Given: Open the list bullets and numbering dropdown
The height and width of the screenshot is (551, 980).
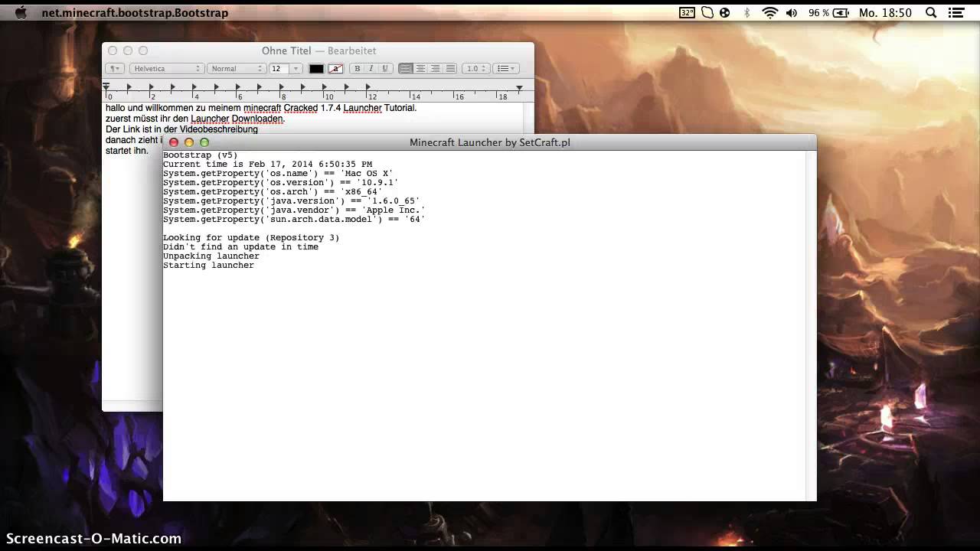Looking at the screenshot, I should [x=506, y=69].
